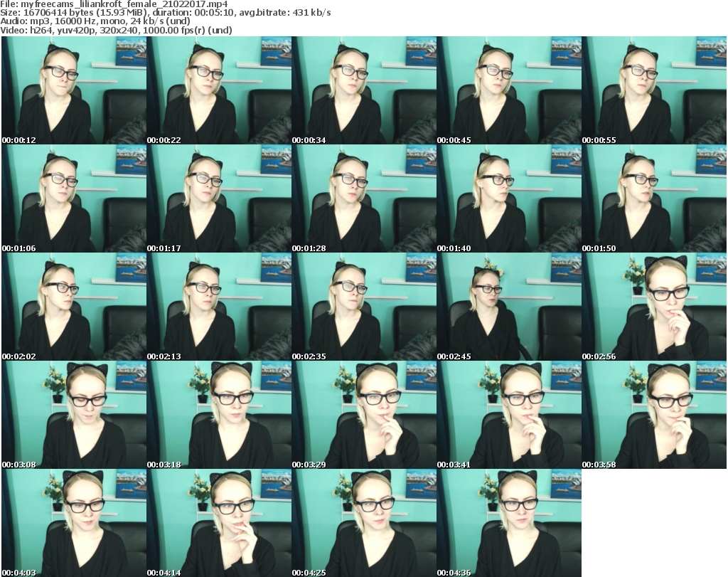Image resolution: width=728 pixels, height=577 pixels.
Task: Open the frame stamped 00:02:13
Action: click(219, 307)
